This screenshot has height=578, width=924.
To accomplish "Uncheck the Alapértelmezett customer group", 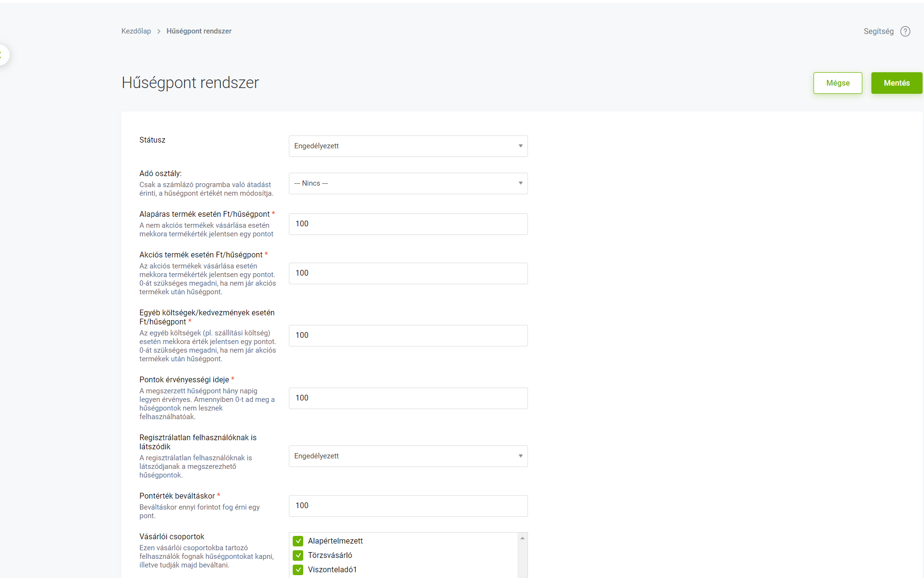I will [298, 541].
